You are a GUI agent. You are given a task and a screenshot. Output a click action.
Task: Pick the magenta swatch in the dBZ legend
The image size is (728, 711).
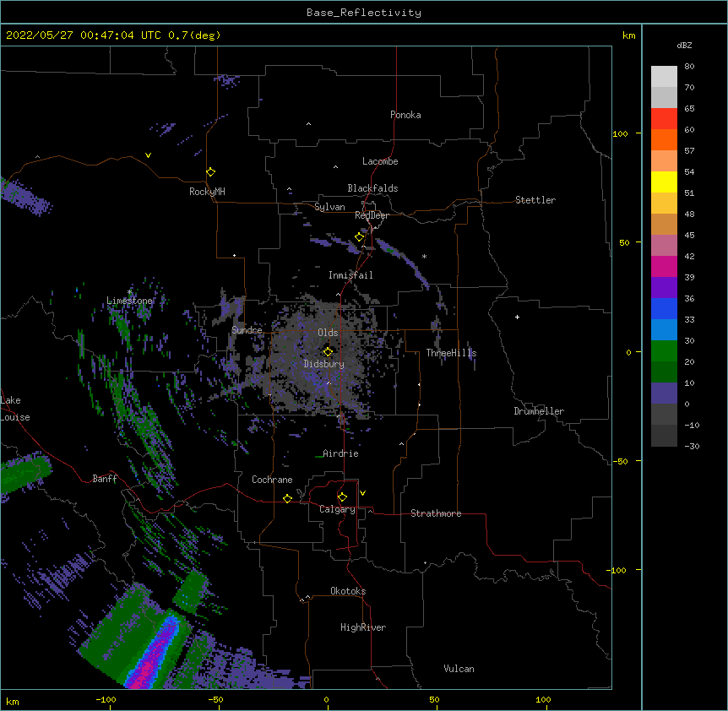pos(664,266)
